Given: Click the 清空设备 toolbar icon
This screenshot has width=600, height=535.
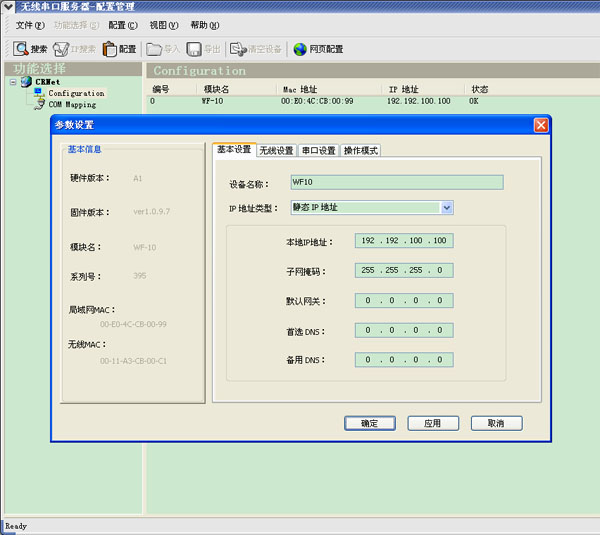Looking at the screenshot, I should click(238, 49).
